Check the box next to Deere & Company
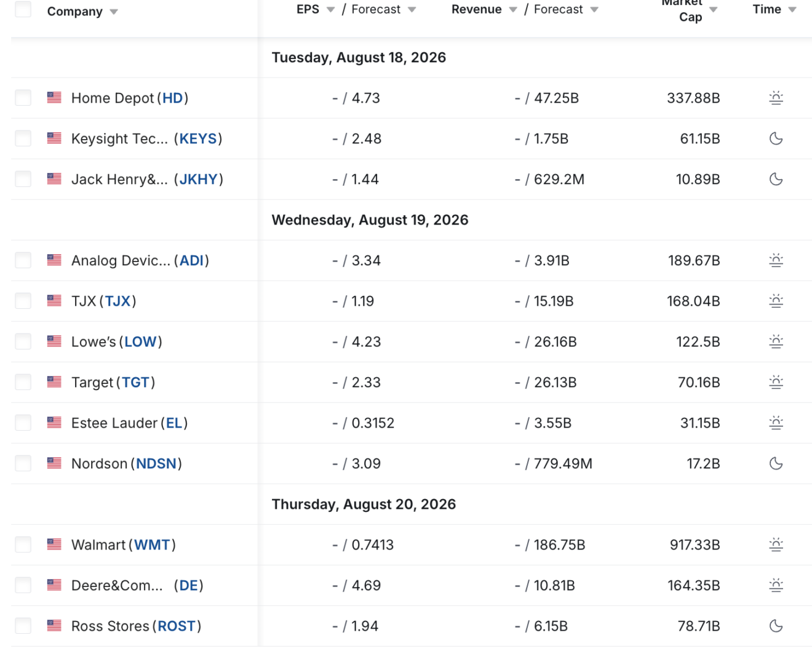The height and width of the screenshot is (651, 812). tap(23, 585)
